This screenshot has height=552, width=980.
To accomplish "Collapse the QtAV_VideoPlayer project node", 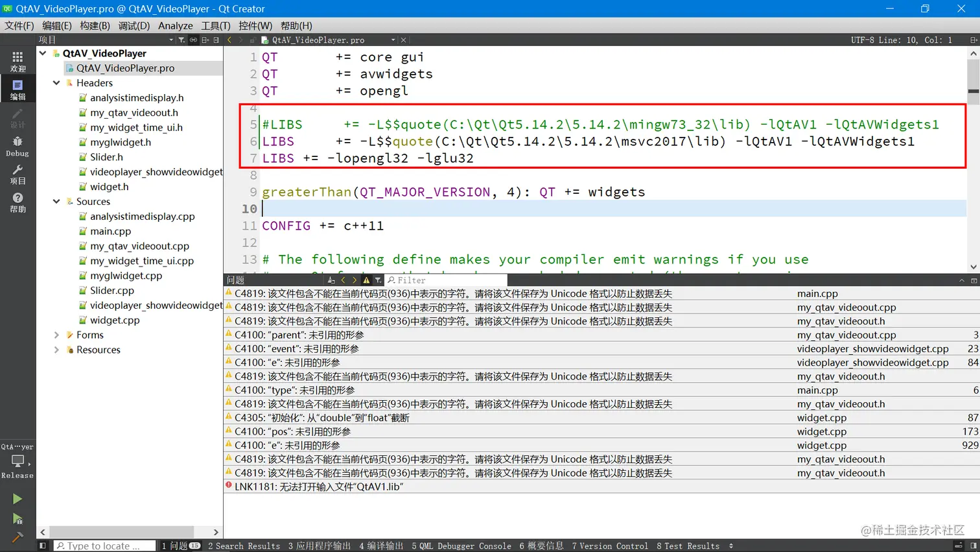I will [x=43, y=53].
